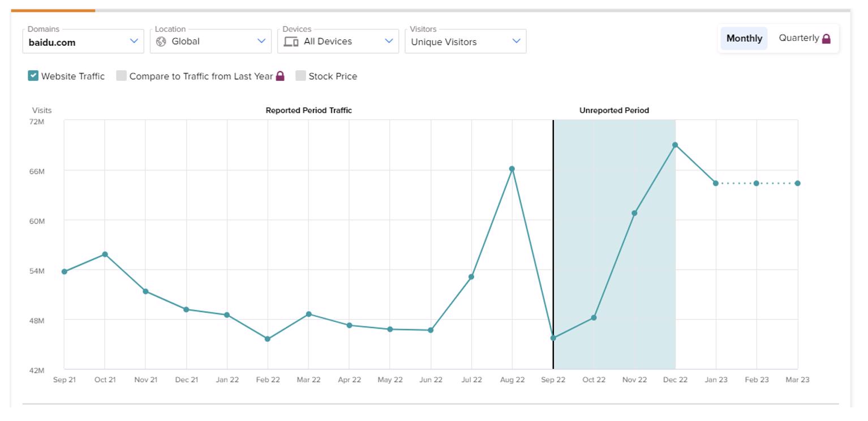Image resolution: width=868 pixels, height=421 pixels.
Task: Click the Oct 21 data point
Action: click(105, 254)
